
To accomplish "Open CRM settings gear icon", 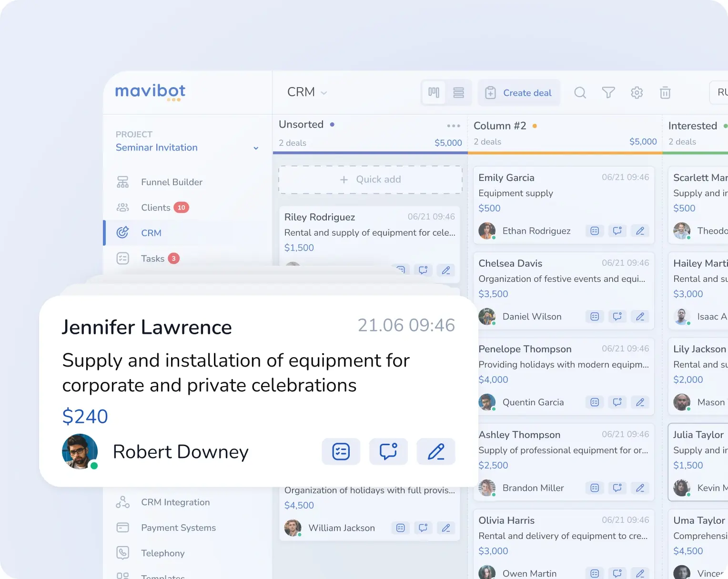I will coord(637,92).
